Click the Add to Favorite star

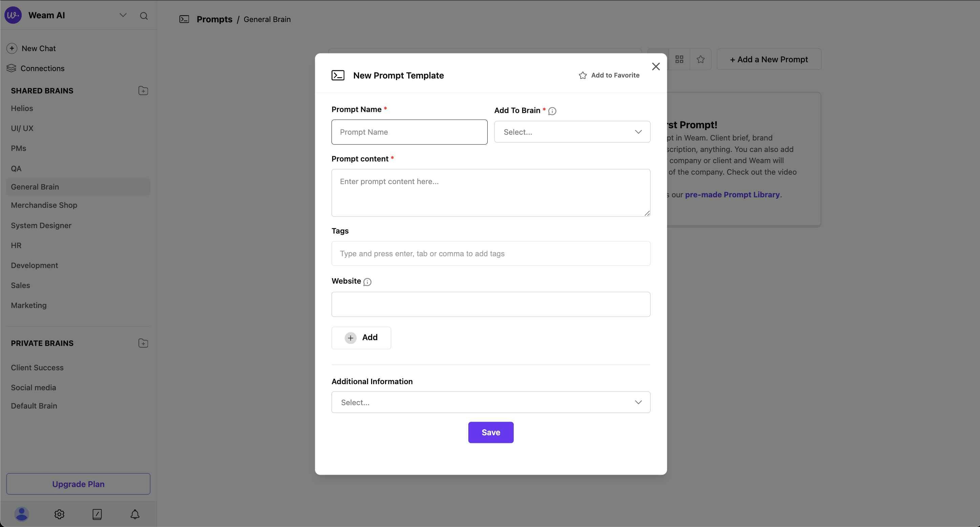click(x=582, y=75)
